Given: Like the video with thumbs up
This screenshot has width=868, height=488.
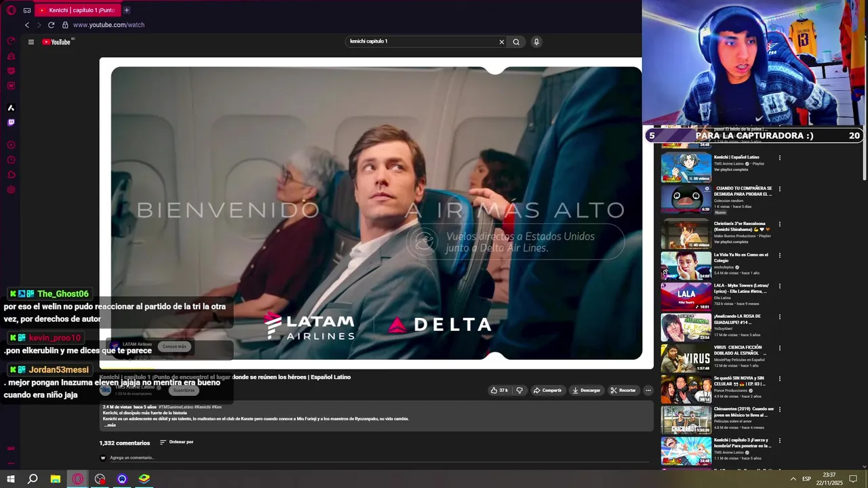Looking at the screenshot, I should [x=499, y=390].
